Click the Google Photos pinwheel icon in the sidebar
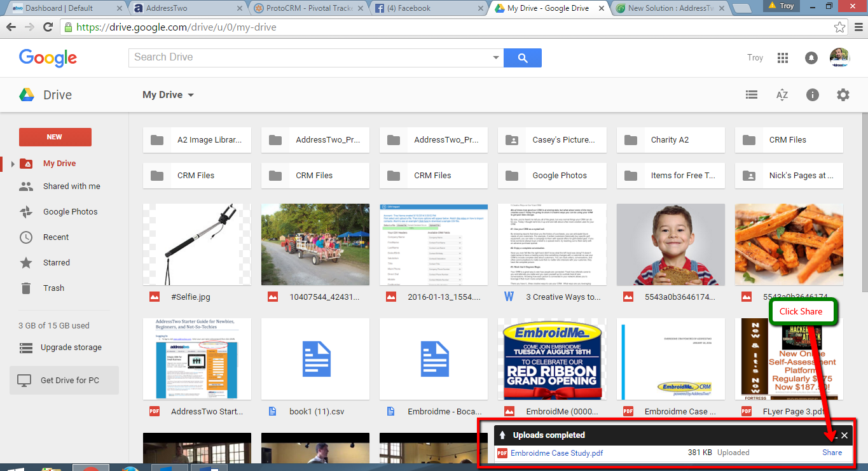This screenshot has width=868, height=471. (26, 211)
